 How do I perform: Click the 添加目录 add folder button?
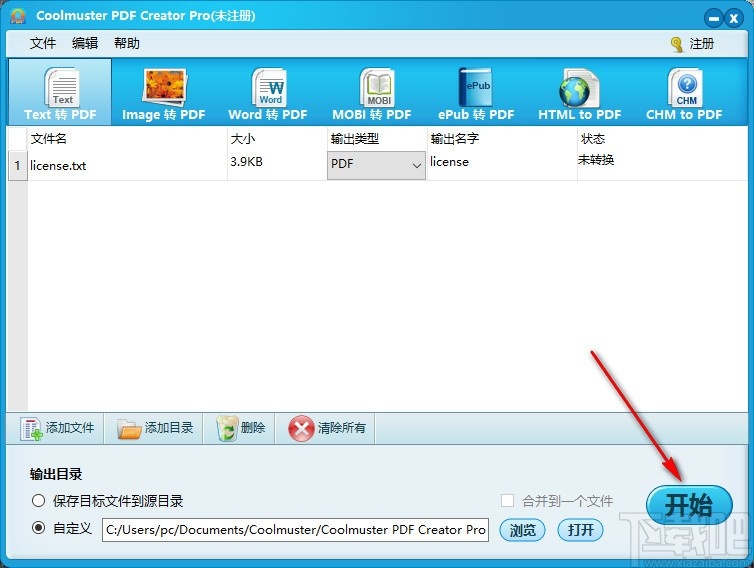(x=154, y=428)
